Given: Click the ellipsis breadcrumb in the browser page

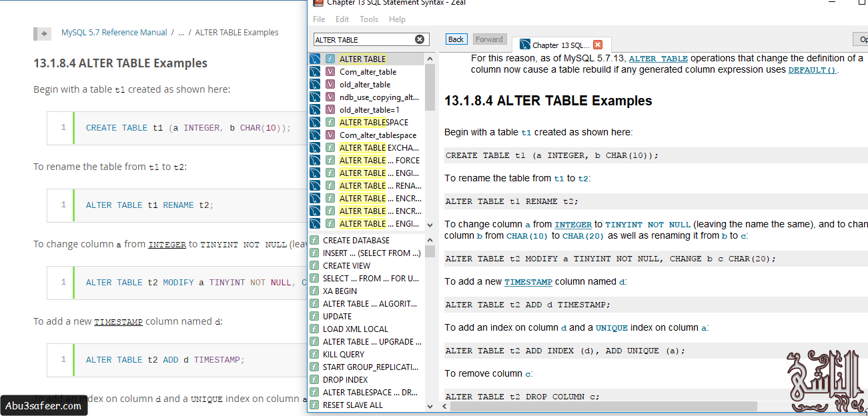Looking at the screenshot, I should click(181, 32).
